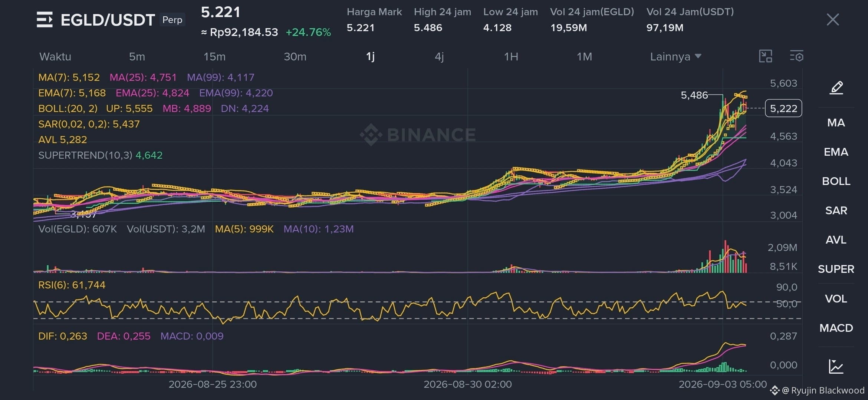Screen dimensions: 868x400
Task: Open the trading pair list menu icon
Action: click(45, 20)
